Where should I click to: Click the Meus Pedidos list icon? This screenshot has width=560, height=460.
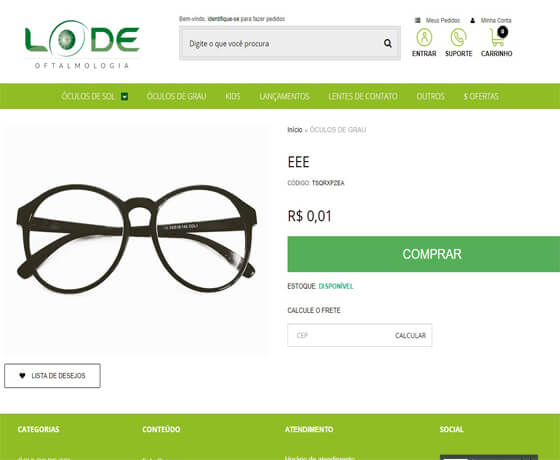click(x=417, y=20)
